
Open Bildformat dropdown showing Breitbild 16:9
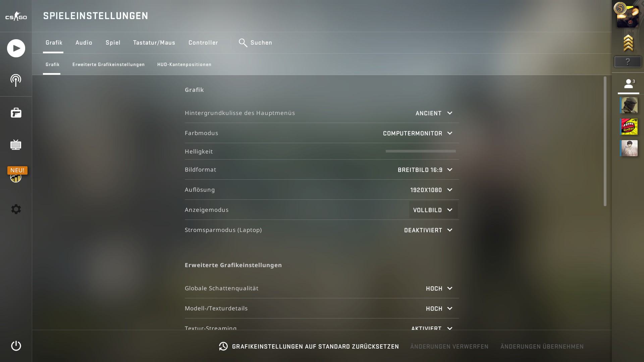(425, 170)
